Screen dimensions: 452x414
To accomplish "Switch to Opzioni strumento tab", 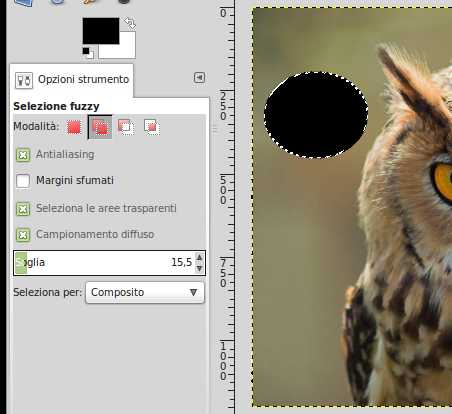I will click(72, 80).
